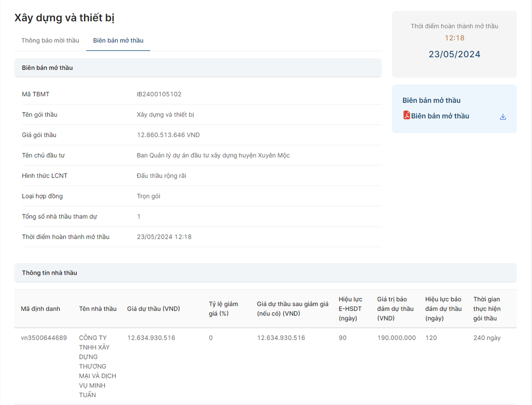Click the large 23/05/2024 date in the grey card
The height and width of the screenshot is (405, 532).
pyautogui.click(x=454, y=54)
